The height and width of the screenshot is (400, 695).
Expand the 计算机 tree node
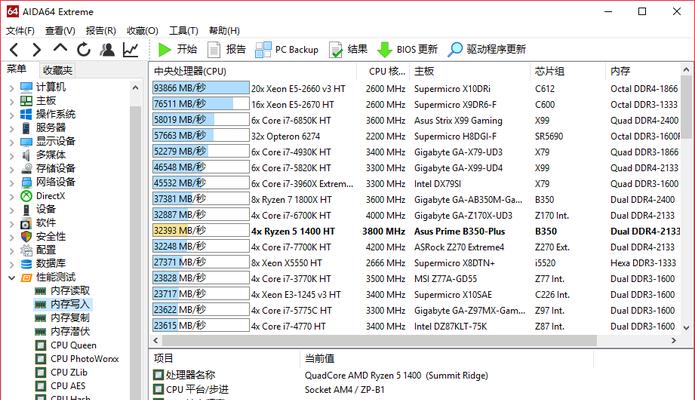tap(12, 88)
